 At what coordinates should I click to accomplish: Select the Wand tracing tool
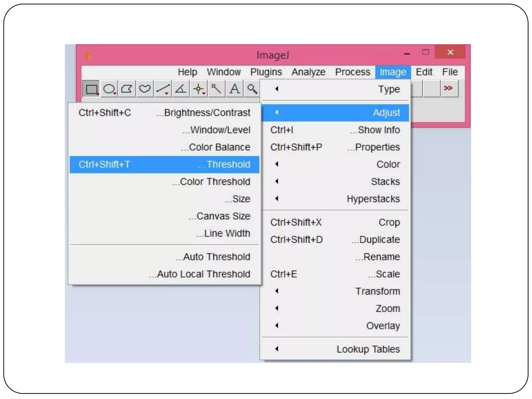click(216, 89)
